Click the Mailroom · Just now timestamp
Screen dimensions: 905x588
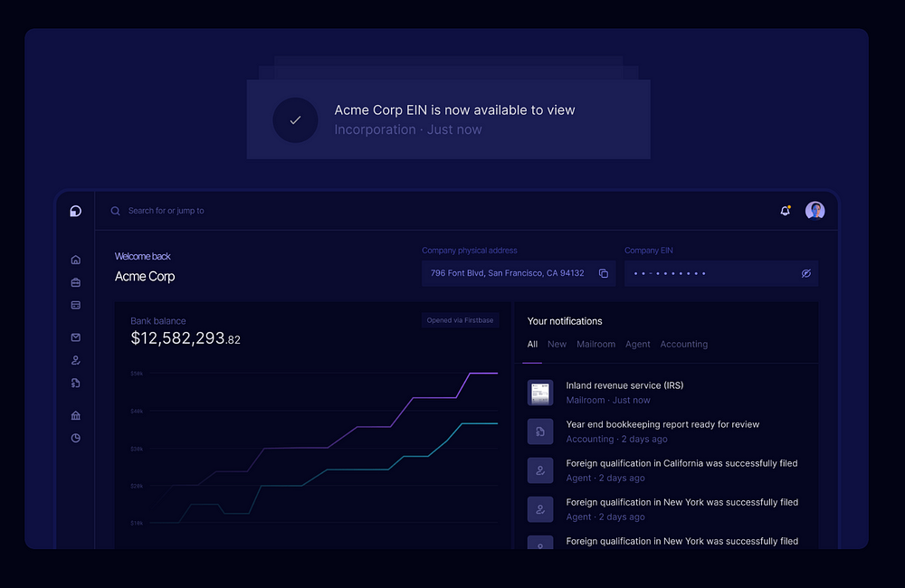click(x=608, y=400)
